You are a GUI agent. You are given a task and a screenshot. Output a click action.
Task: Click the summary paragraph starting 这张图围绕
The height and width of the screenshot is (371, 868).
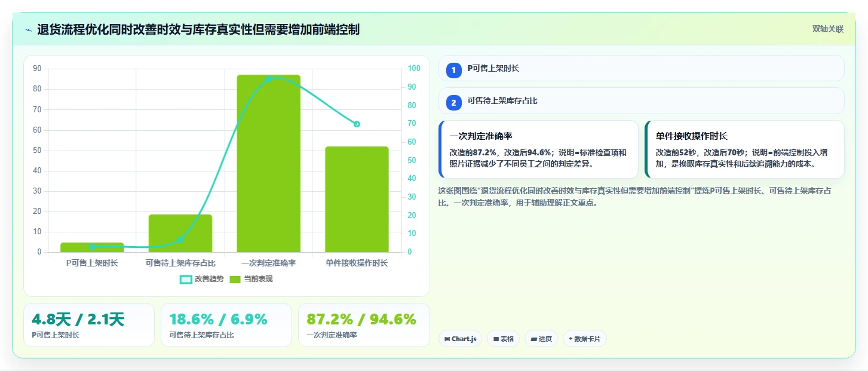point(635,197)
